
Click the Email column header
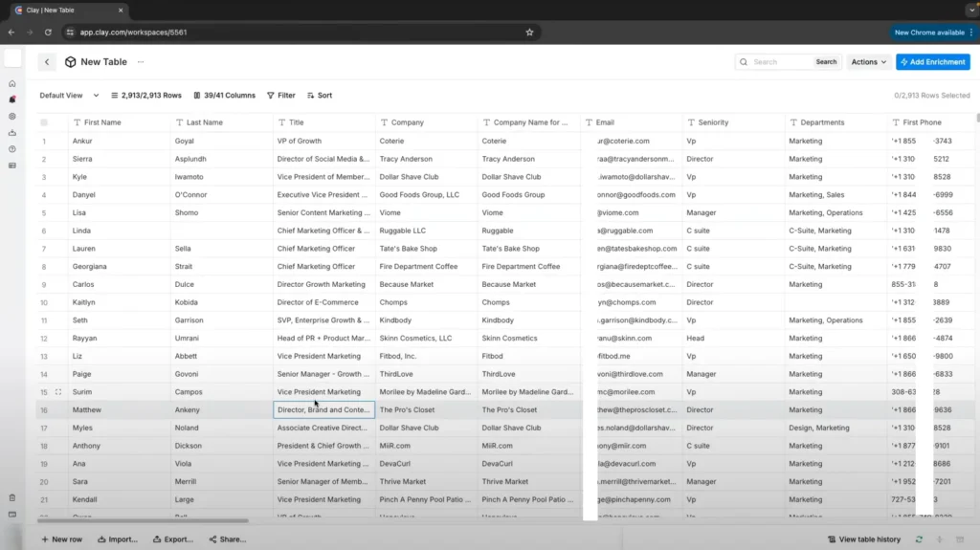point(632,122)
